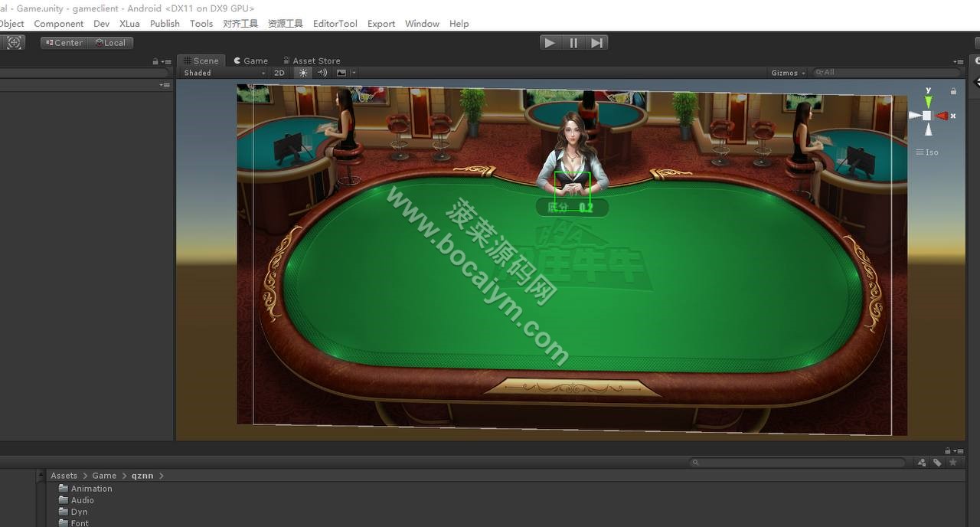This screenshot has width=980, height=527.
Task: Open the Export menu
Action: (x=381, y=24)
